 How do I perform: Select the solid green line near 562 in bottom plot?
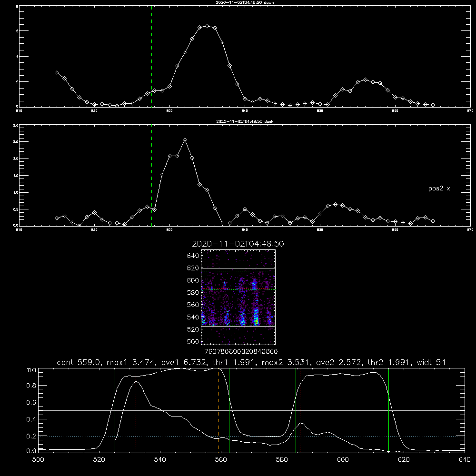229,410
